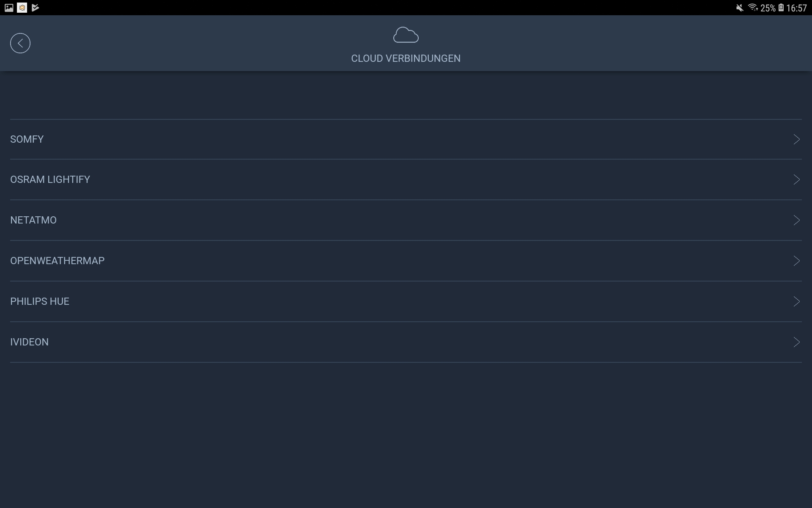Screen dimensions: 812x508
Task: Select the OSRAM LIGHTIFY entry
Action: [50, 179]
